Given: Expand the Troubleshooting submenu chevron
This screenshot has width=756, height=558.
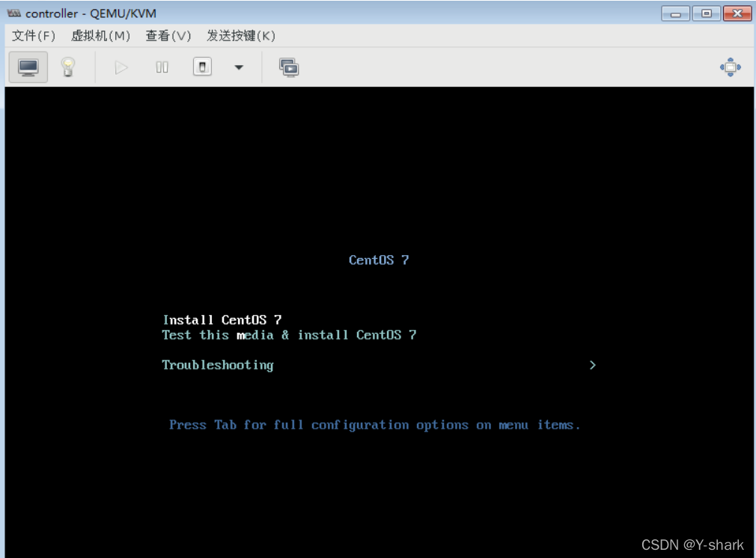Looking at the screenshot, I should pos(592,365).
